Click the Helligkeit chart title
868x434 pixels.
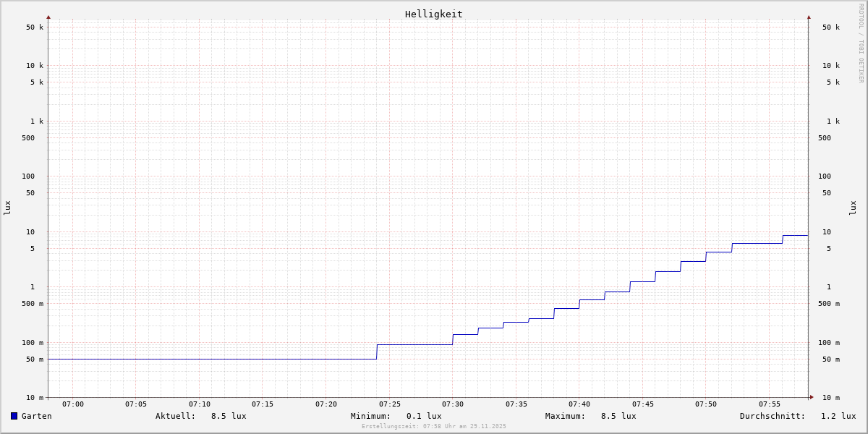433,14
